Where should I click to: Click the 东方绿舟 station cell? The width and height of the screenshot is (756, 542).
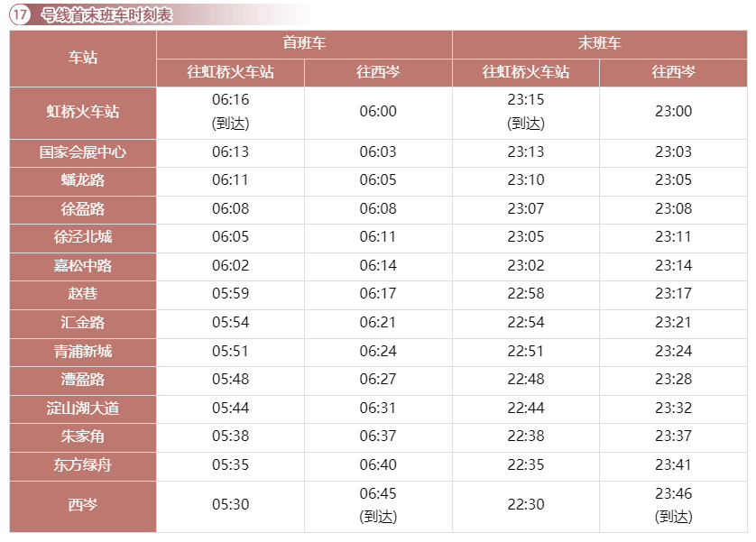[x=83, y=465]
